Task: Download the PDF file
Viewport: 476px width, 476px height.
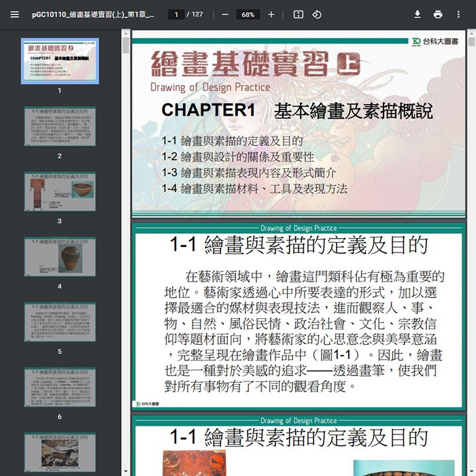Action: [418, 14]
